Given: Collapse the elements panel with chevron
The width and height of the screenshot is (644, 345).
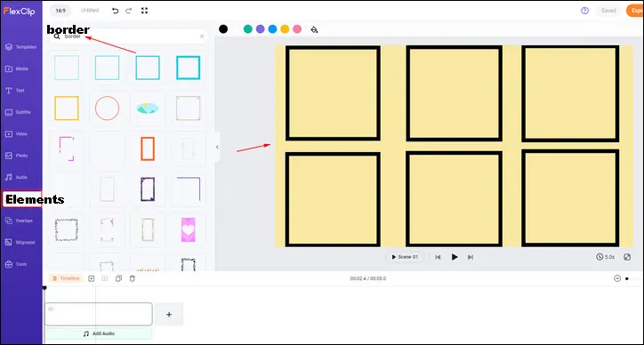Looking at the screenshot, I should 217,147.
